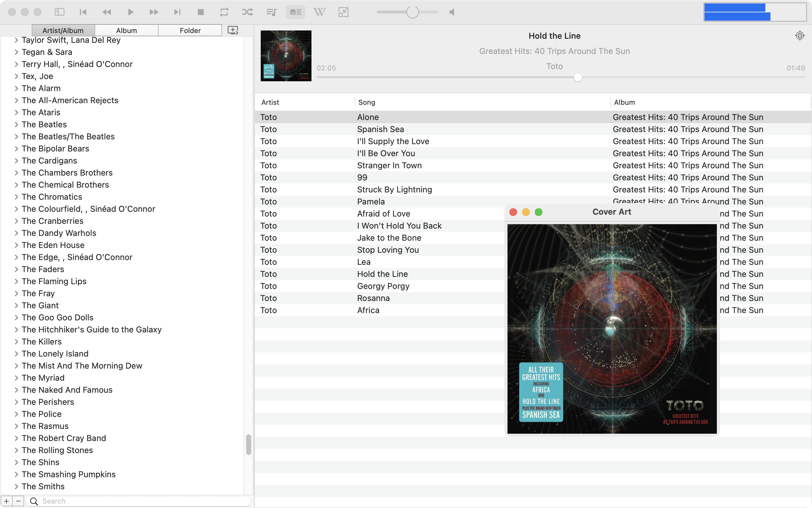812x508 pixels.
Task: Click the minus button at bottom left
Action: click(x=18, y=501)
